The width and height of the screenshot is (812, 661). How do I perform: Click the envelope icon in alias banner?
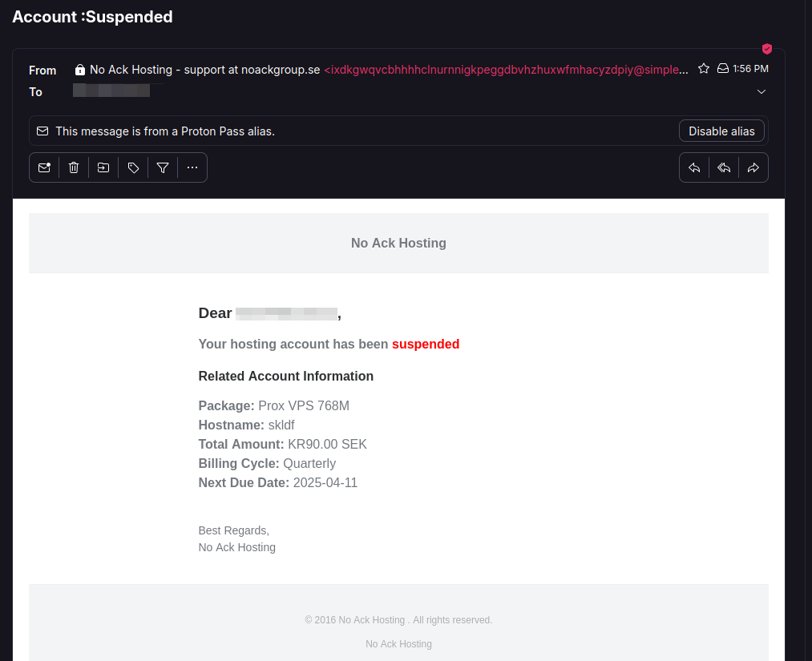click(42, 131)
